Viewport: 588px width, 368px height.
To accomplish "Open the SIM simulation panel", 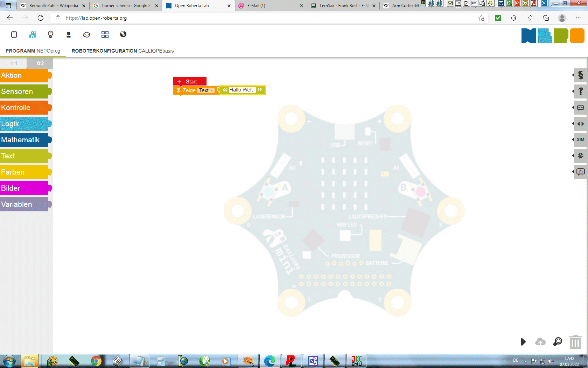I will pos(580,139).
